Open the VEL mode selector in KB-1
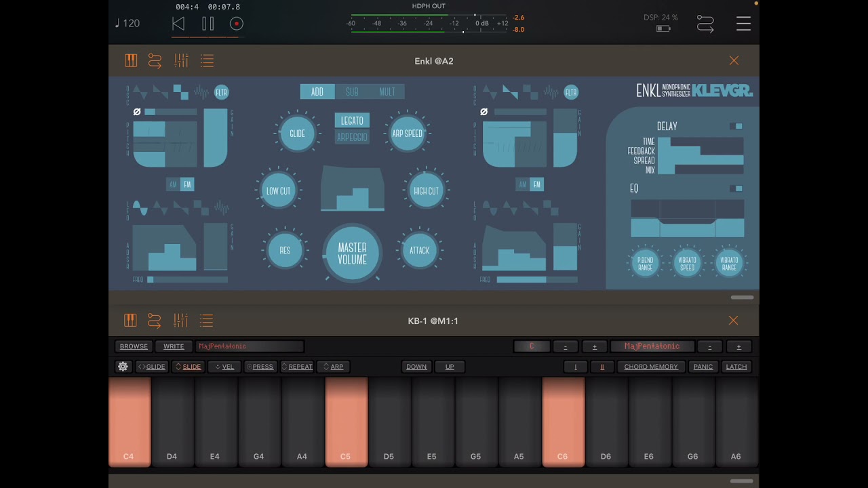 point(224,367)
